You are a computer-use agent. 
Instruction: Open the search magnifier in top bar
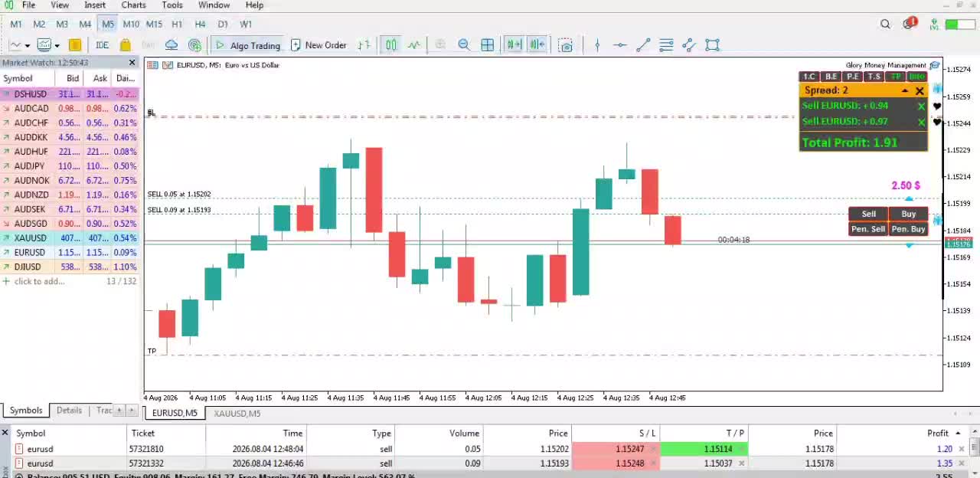(x=885, y=25)
